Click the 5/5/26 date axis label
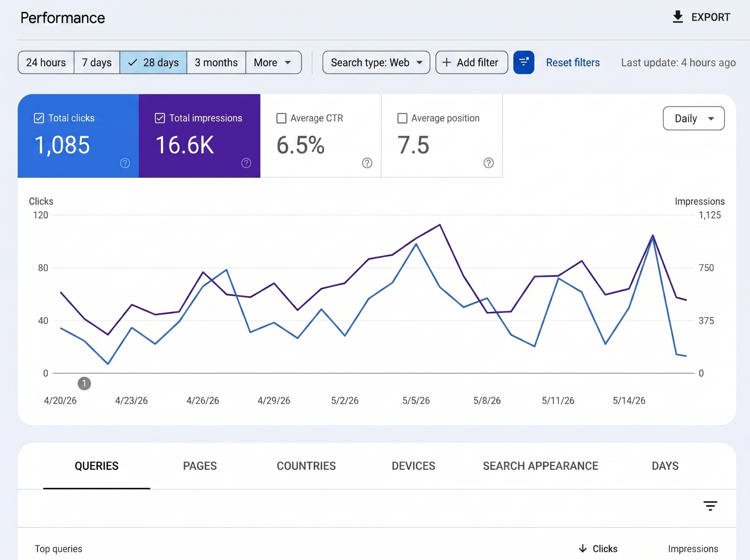Screen dimensions: 750x560 (x=416, y=401)
